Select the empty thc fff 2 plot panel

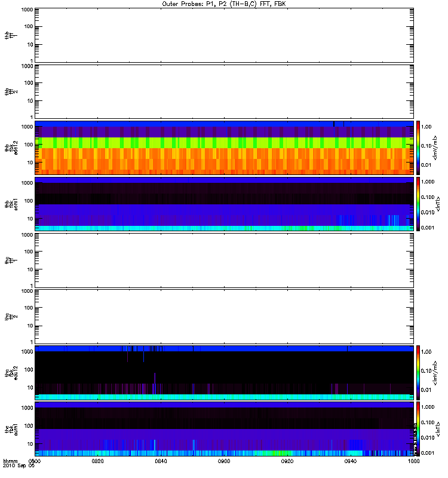(225, 317)
